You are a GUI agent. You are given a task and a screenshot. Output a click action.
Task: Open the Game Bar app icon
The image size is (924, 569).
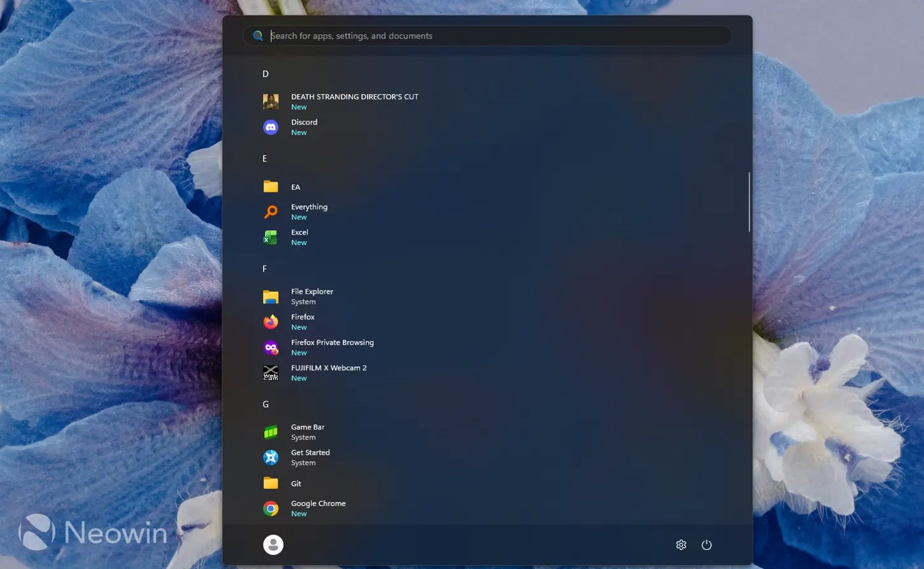pos(271,432)
